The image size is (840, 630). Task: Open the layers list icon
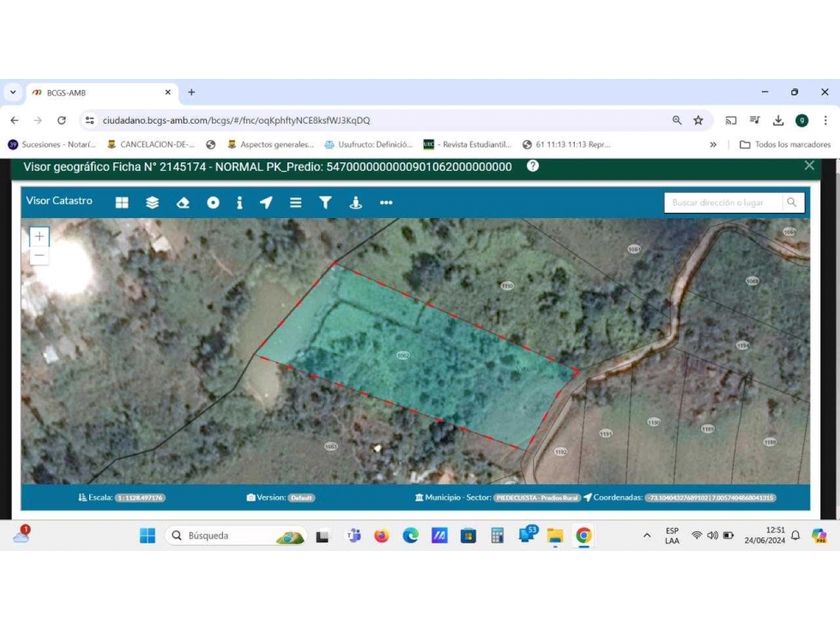point(152,202)
